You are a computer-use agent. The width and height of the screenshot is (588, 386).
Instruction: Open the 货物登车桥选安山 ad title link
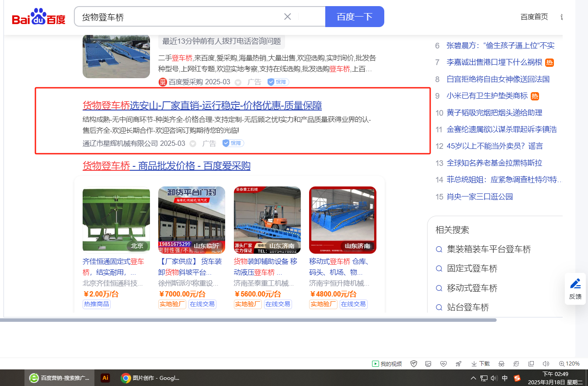click(x=202, y=106)
